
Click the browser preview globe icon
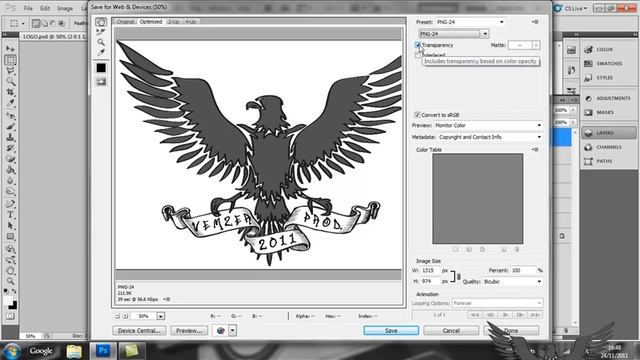220,330
